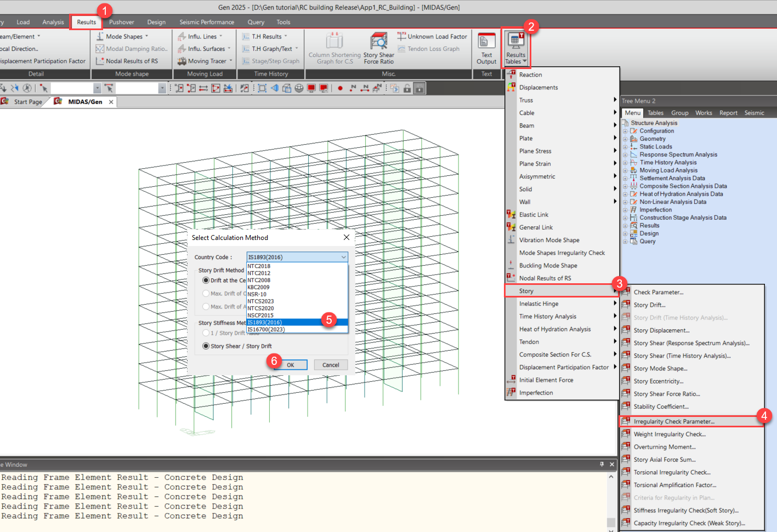Image resolution: width=777 pixels, height=532 pixels.
Task: Open the Pushover ribbon tab
Action: [x=121, y=22]
